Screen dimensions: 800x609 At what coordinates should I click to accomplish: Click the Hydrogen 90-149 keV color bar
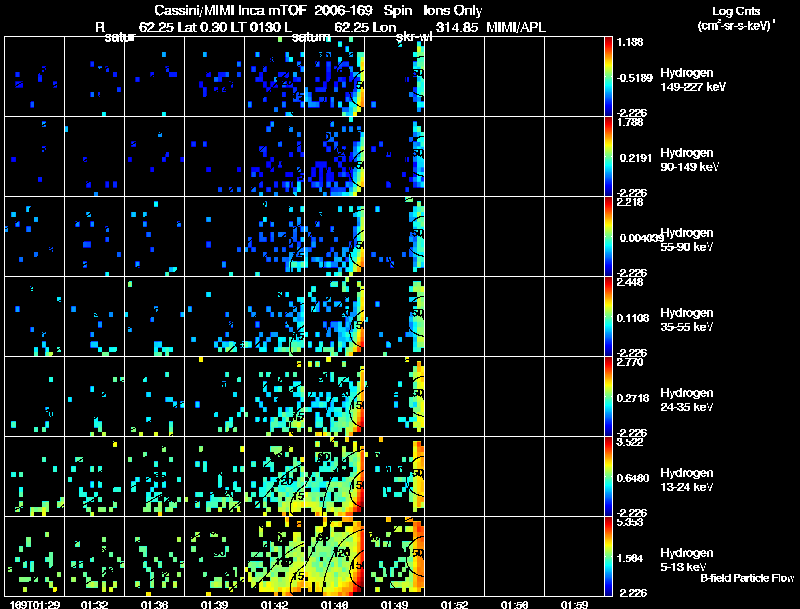click(x=608, y=156)
